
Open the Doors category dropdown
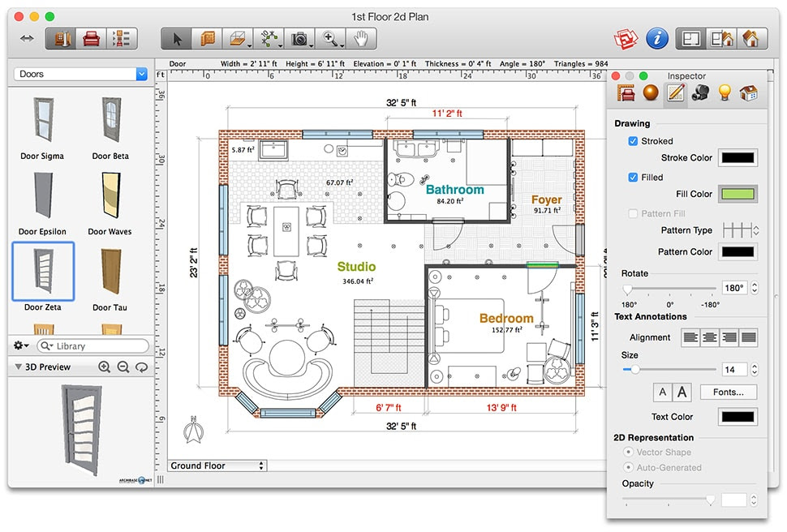point(80,74)
